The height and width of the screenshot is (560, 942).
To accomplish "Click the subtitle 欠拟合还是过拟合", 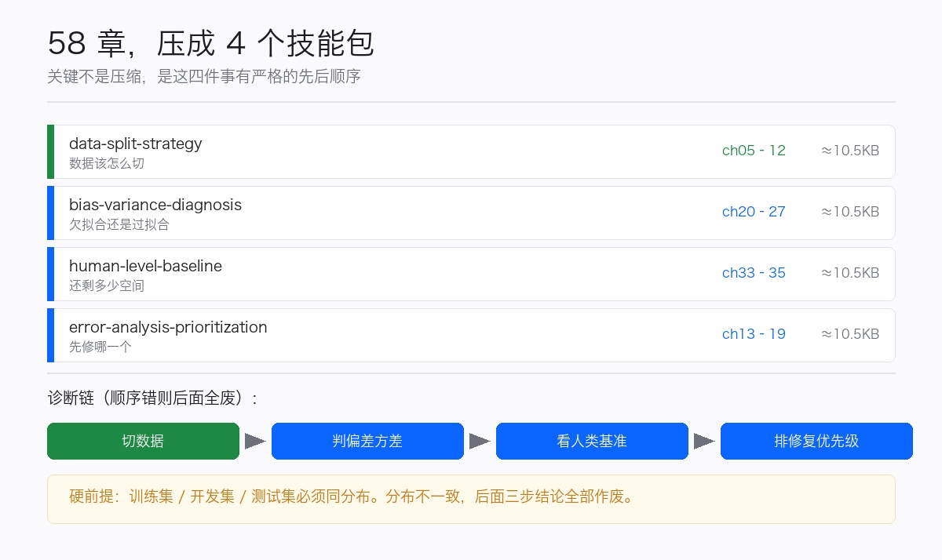I will 119,224.
